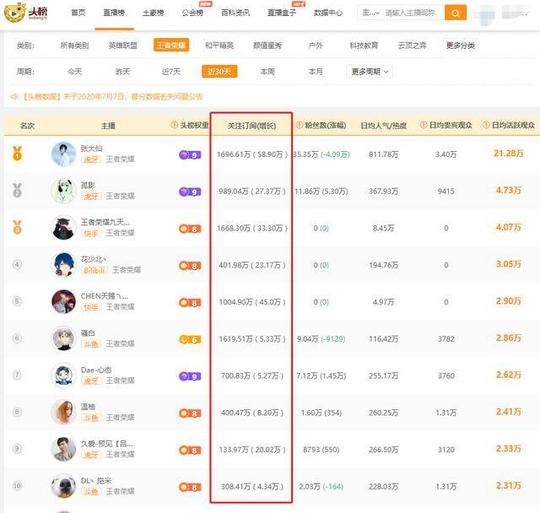Open the 土豪榜 nav tab
This screenshot has height=513, width=540.
pos(153,13)
